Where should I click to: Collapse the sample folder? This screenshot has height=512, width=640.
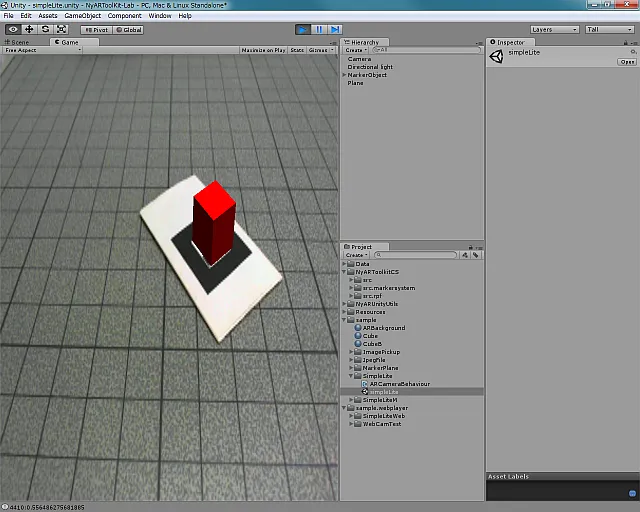(x=344, y=320)
